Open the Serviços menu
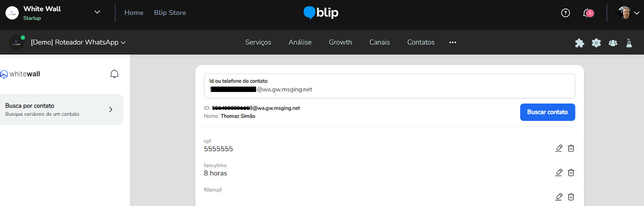This screenshot has height=206, width=644. click(258, 42)
